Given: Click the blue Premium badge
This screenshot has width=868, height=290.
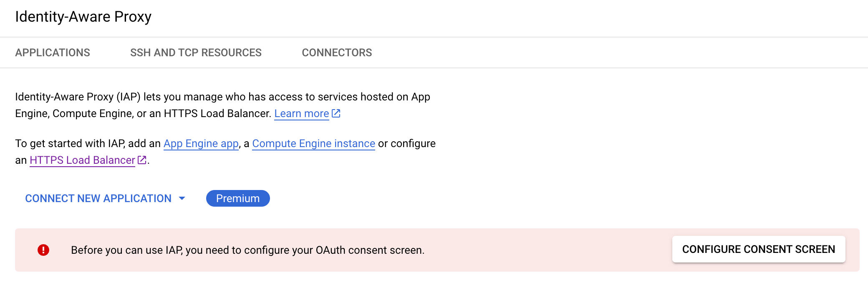Looking at the screenshot, I should [x=238, y=198].
